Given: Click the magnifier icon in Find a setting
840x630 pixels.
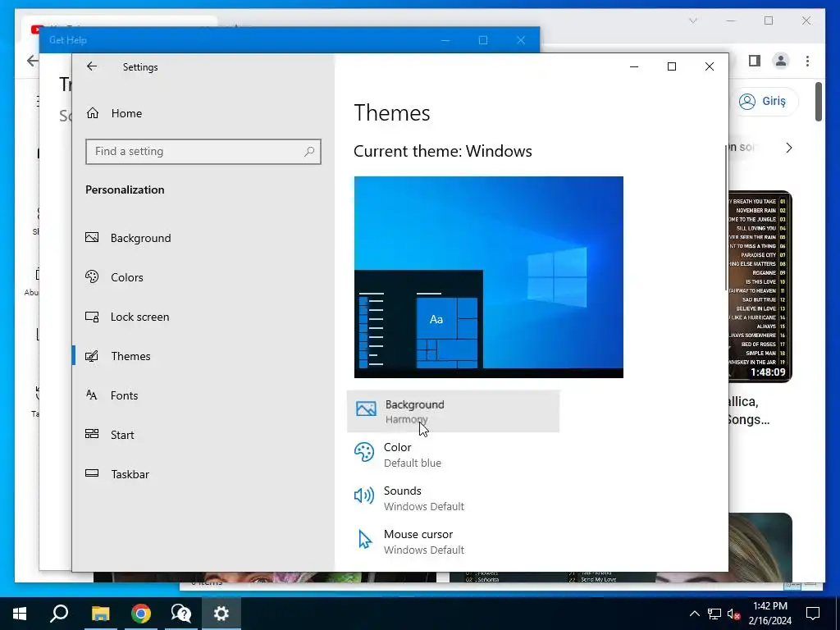Looking at the screenshot, I should tap(309, 152).
